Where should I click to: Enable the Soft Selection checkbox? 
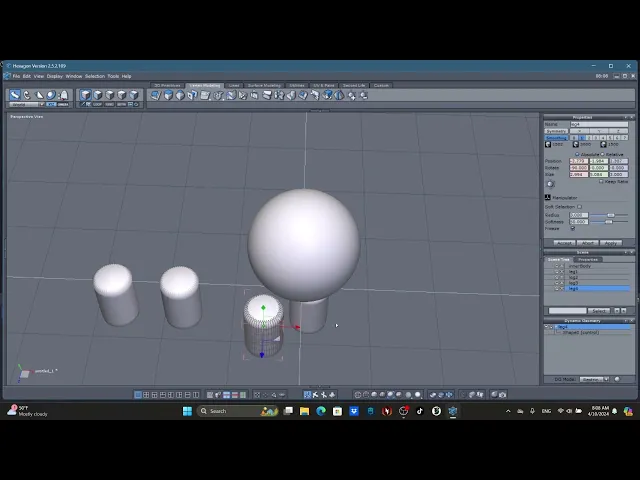(580, 207)
